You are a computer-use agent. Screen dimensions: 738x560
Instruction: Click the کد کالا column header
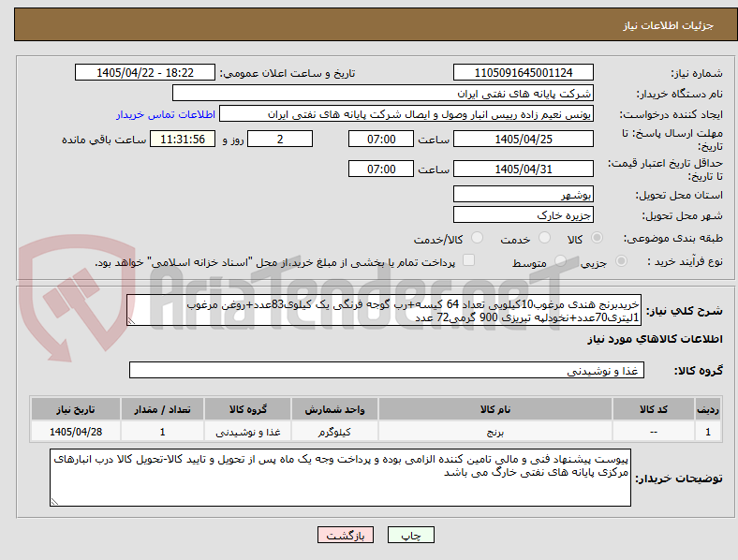654,409
